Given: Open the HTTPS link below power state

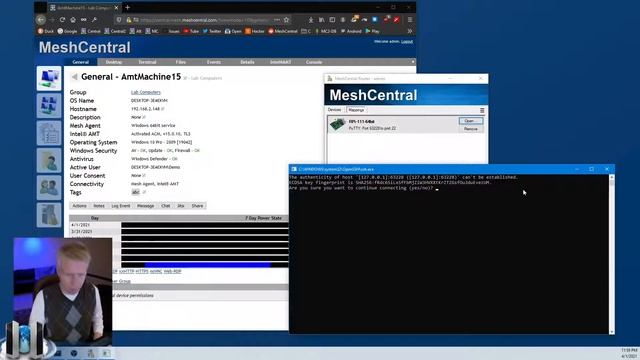Looking at the screenshot, I should 142,271.
